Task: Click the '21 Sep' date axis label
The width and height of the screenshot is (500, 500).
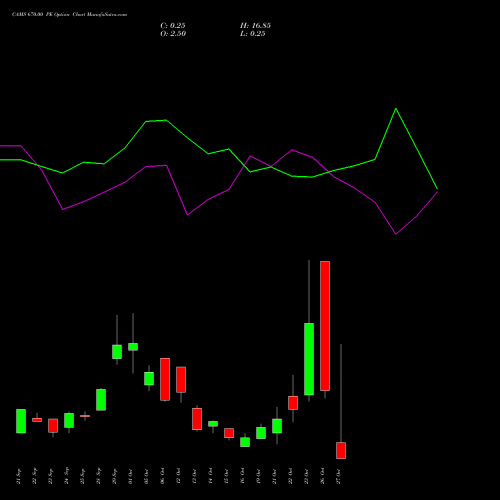Action: pos(19,476)
